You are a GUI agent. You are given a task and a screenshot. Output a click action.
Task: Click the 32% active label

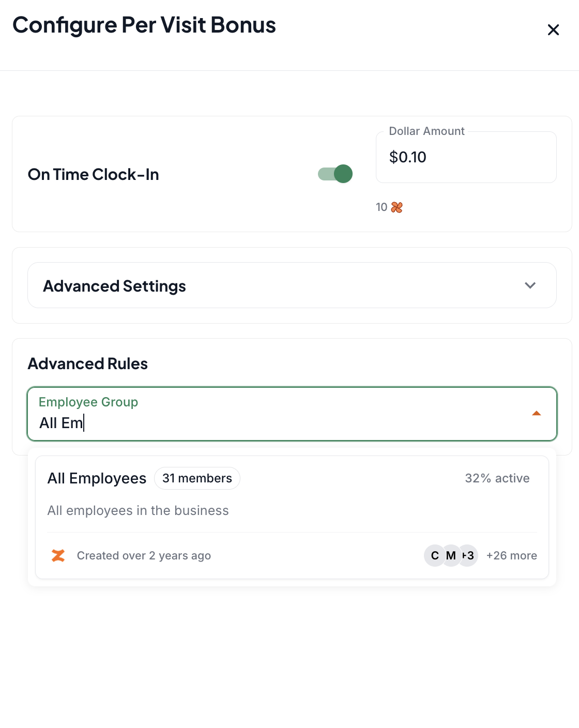click(497, 478)
